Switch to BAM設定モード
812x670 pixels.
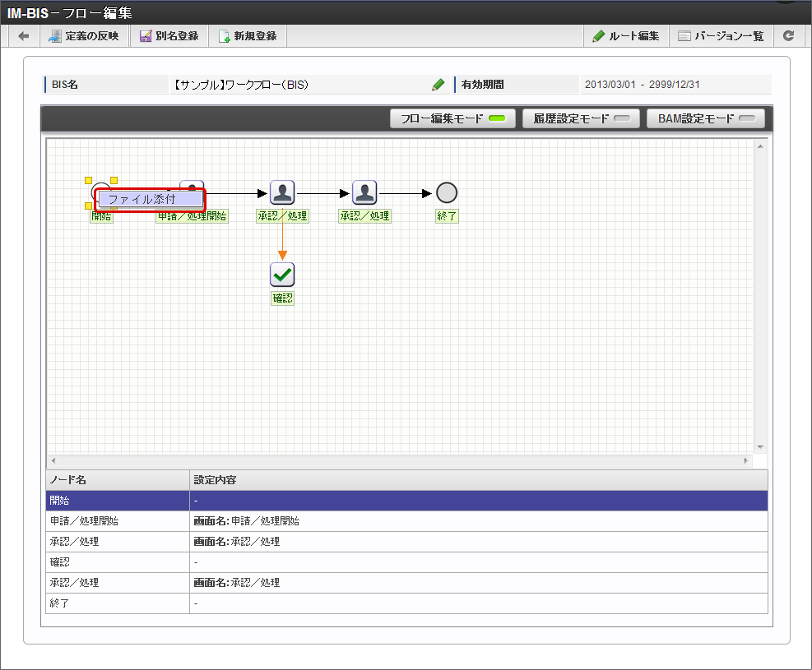[705, 118]
